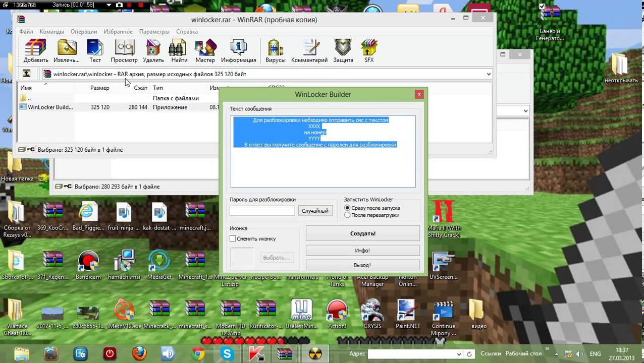The height and width of the screenshot is (363, 644).
Task: Click the Извлечь toolbar icon in WinRAR
Action: pos(67,51)
